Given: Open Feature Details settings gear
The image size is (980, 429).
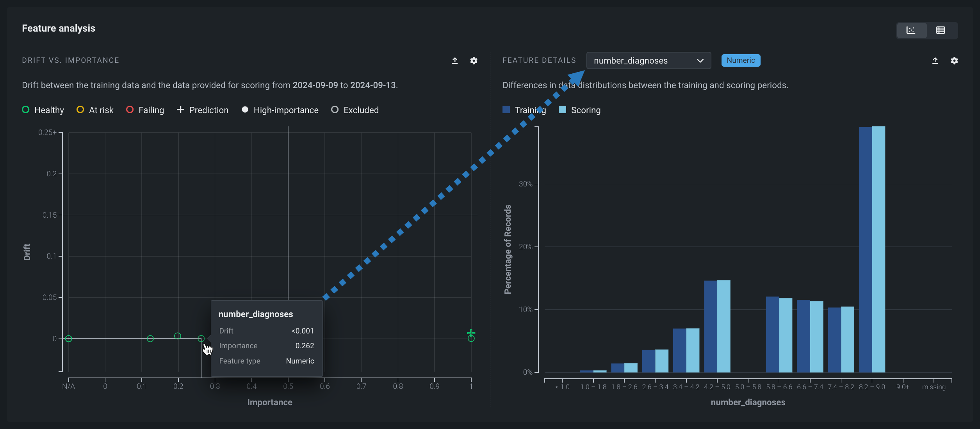Looking at the screenshot, I should (954, 61).
